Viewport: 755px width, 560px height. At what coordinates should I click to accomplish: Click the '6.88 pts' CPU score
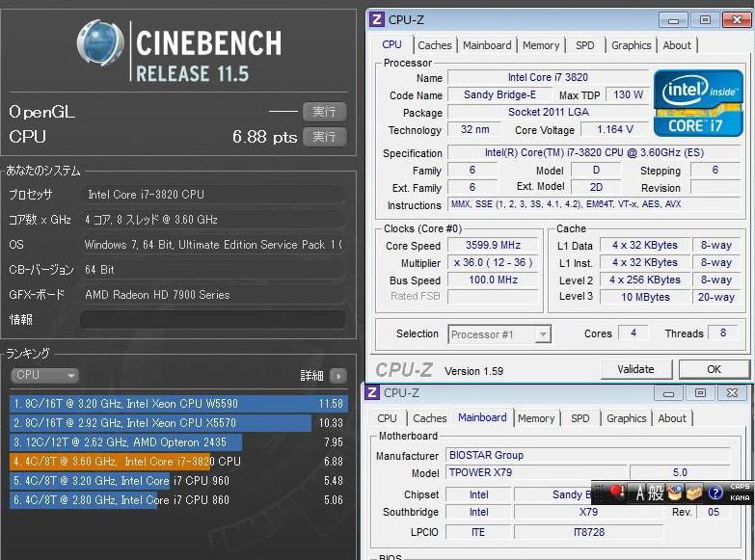pos(264,137)
